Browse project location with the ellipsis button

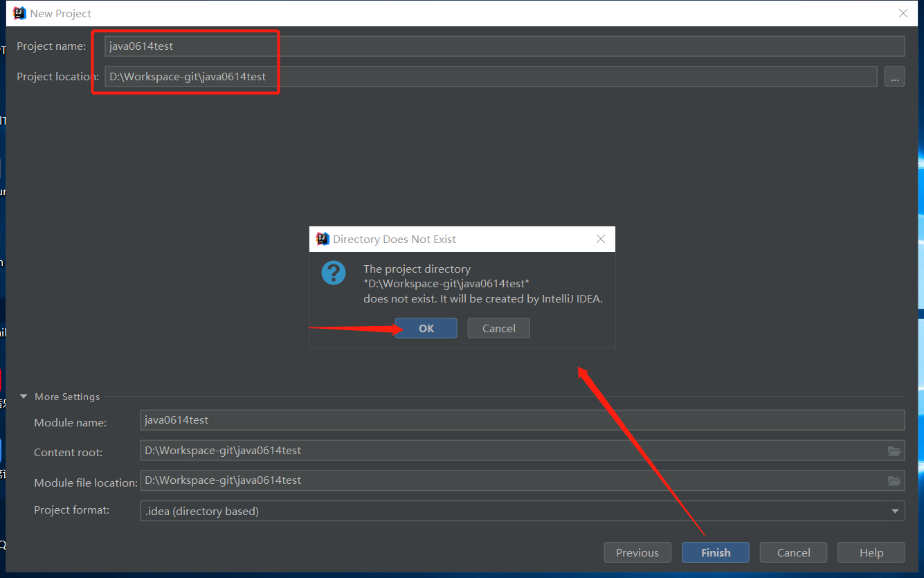point(894,77)
